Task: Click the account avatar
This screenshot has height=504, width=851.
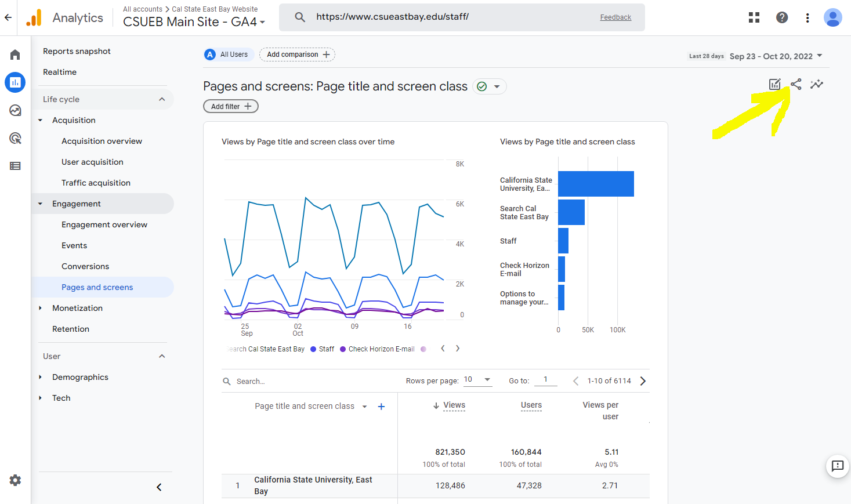Action: point(833,17)
